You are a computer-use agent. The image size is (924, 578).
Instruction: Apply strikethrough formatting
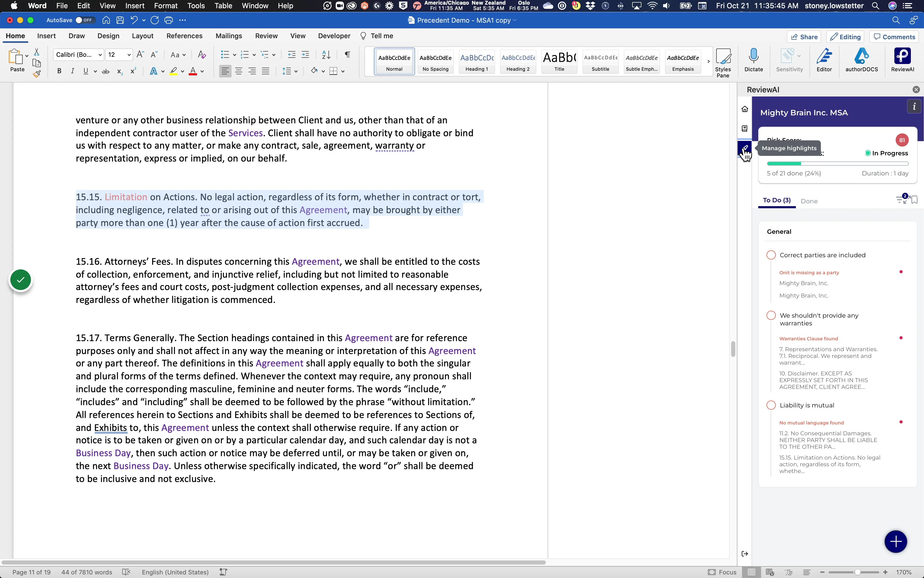pos(106,71)
